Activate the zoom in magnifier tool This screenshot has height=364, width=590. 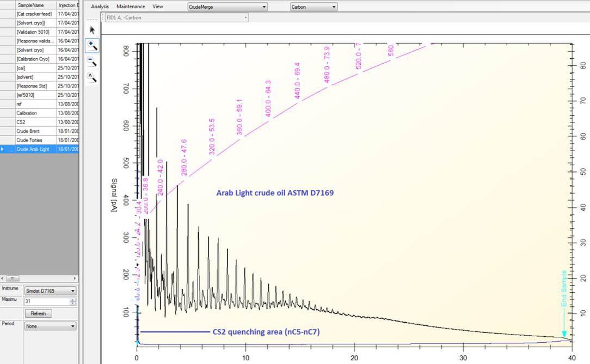click(x=92, y=46)
